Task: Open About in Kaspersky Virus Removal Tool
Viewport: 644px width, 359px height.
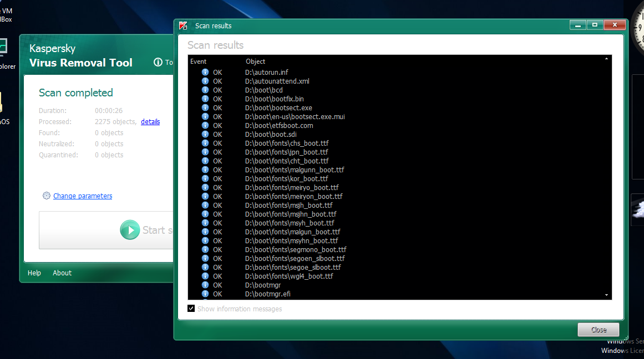Action: pos(62,273)
